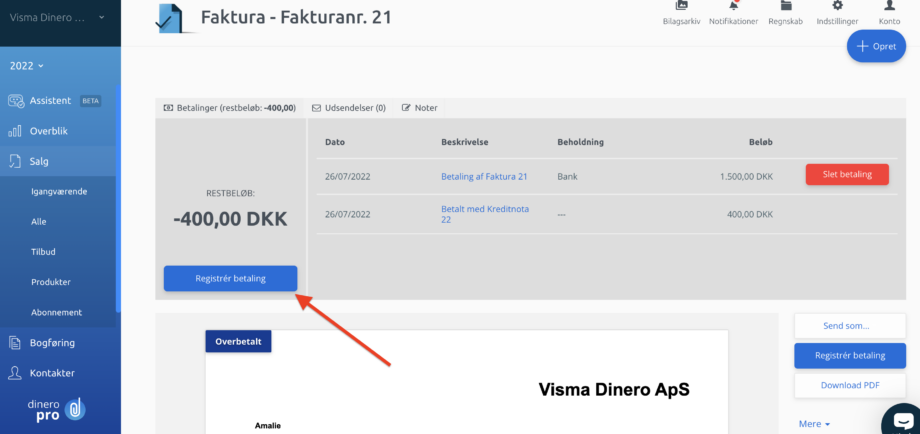Click the red Slet betaling button
This screenshot has width=920, height=434.
[847, 174]
